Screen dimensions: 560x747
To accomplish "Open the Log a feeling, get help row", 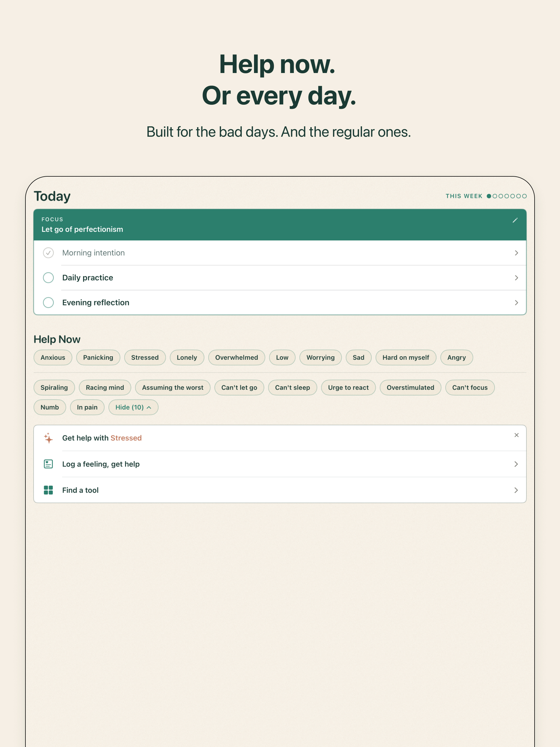I will click(x=280, y=464).
